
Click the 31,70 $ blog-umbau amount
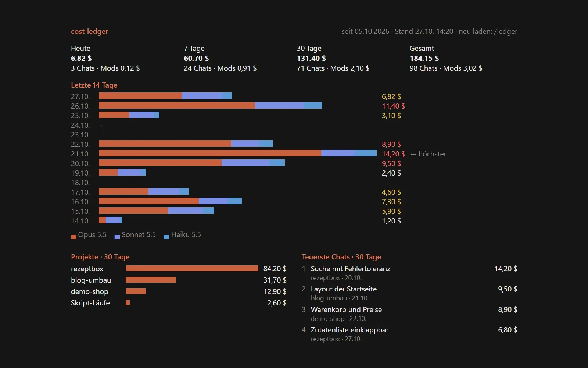[275, 280]
